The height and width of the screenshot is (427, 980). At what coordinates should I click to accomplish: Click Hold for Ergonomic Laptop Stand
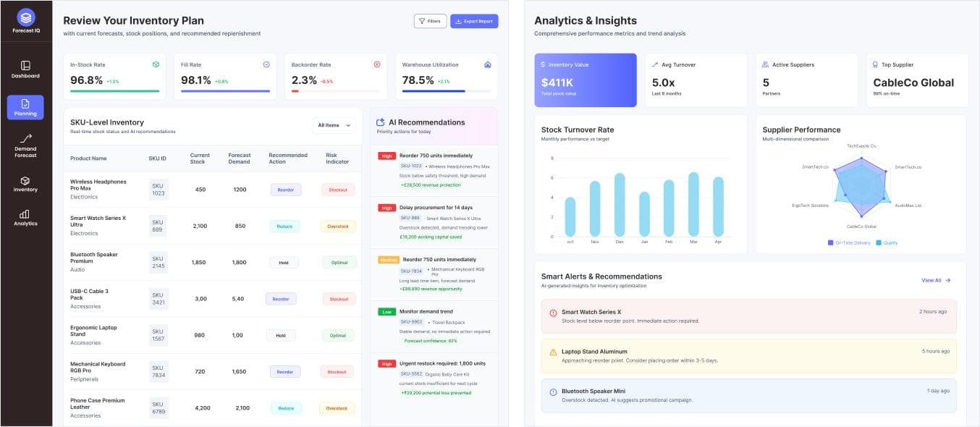coord(281,335)
